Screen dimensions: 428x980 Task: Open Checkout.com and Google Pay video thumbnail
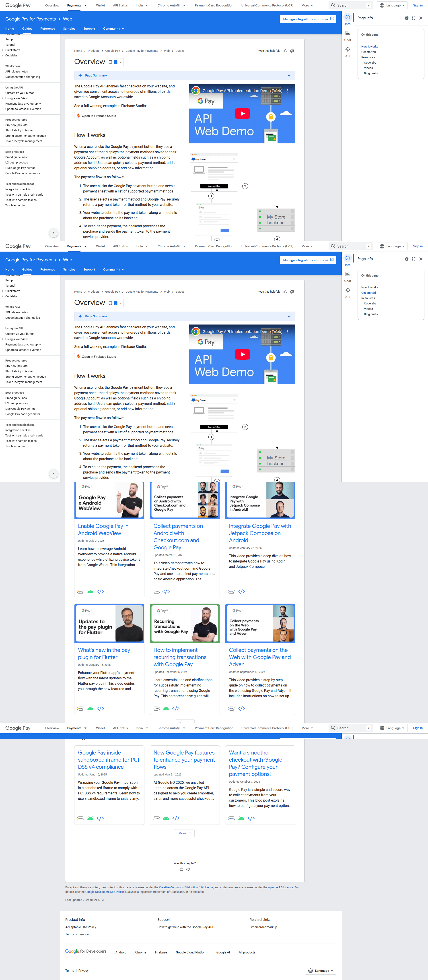[185, 500]
